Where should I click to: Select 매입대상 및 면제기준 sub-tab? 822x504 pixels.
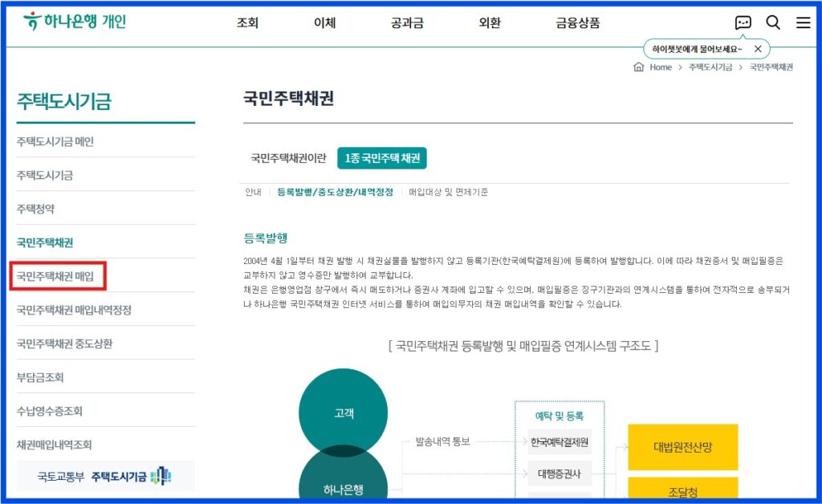click(448, 193)
